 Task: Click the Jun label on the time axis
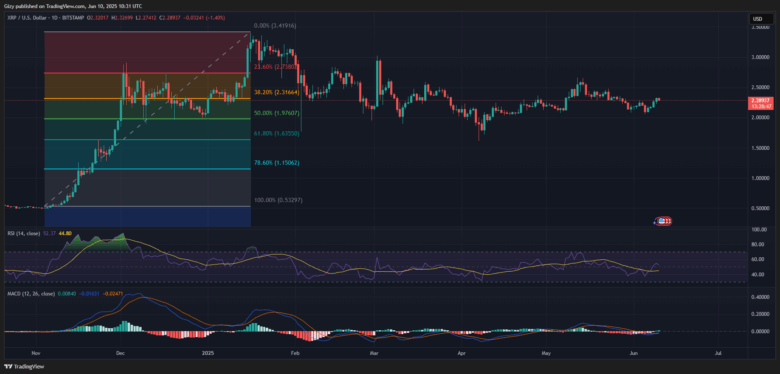(x=634, y=353)
